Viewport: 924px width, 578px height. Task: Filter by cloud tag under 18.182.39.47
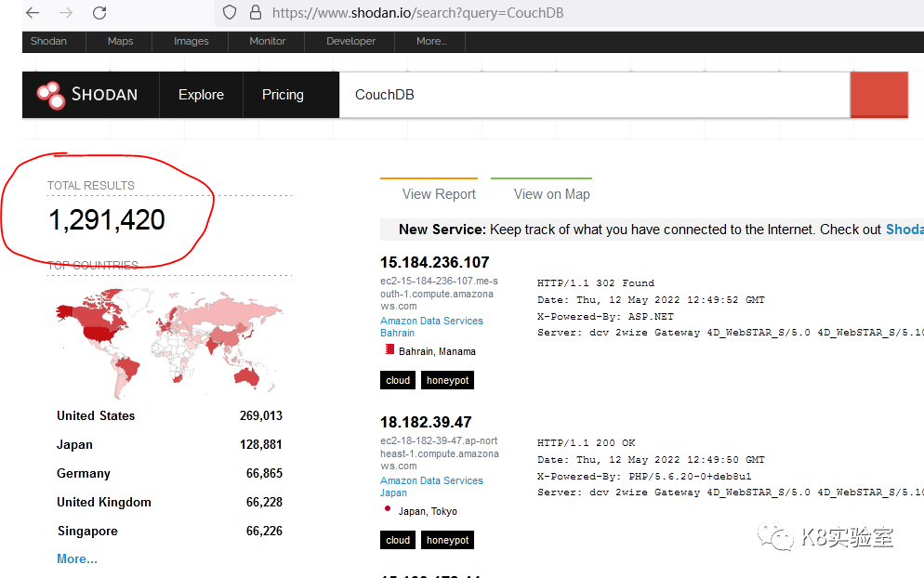pos(398,540)
